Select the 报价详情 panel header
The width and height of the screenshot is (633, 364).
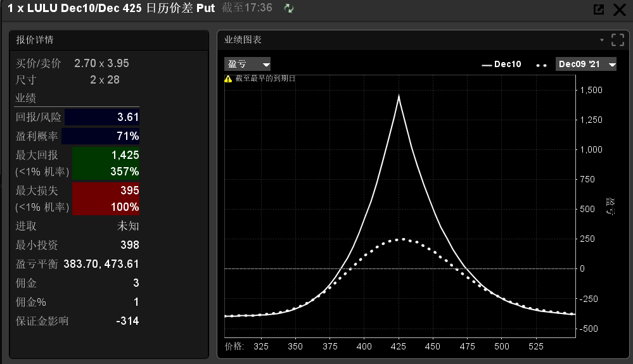35,40
